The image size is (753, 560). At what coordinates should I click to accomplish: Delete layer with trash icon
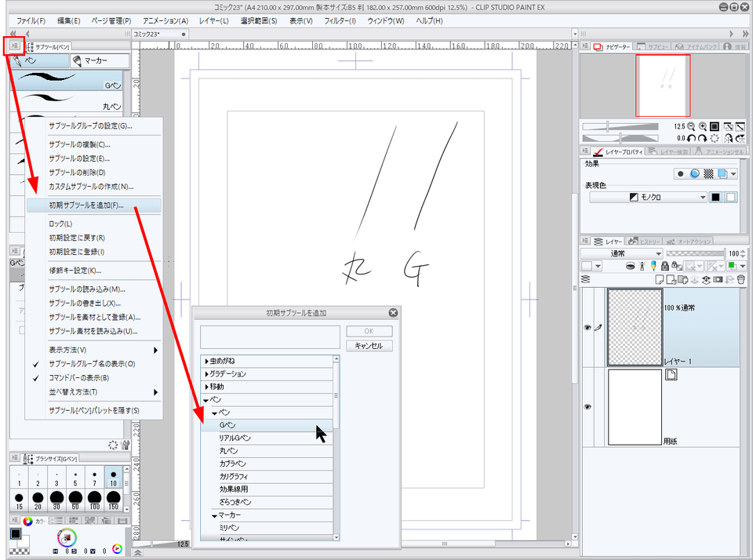741,279
